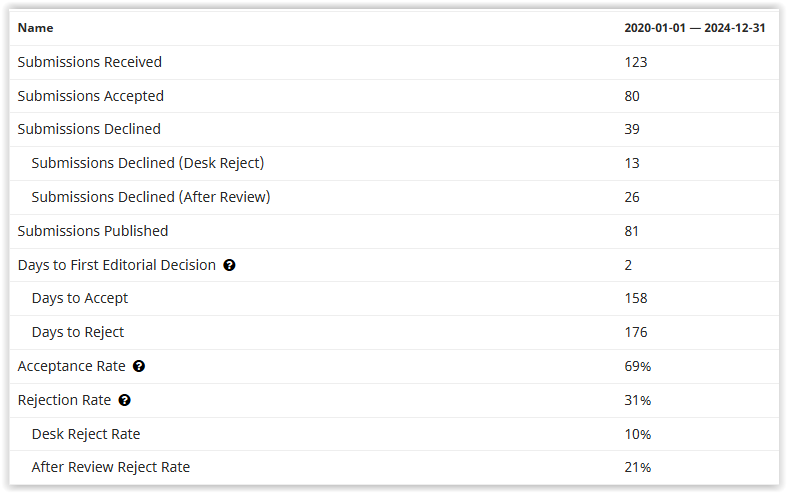Click help icon beside Days to First Editorial Decision
Image resolution: width=787 pixels, height=493 pixels.
point(229,265)
